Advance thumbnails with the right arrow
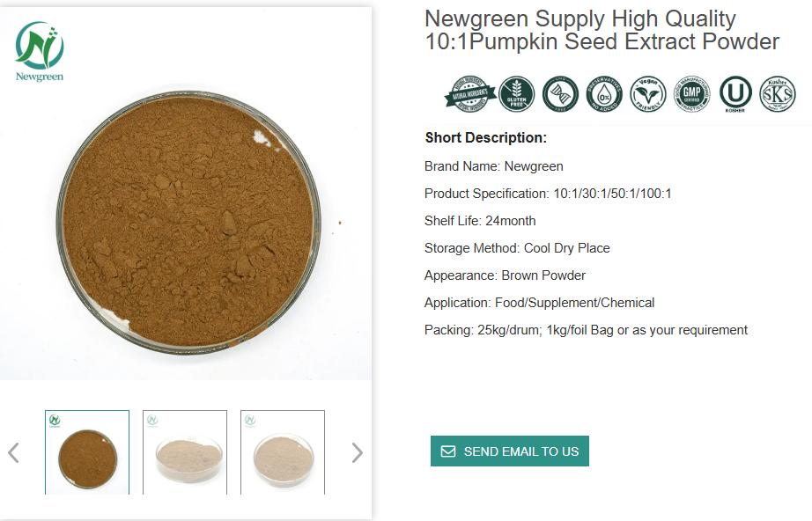Viewport: 812px width, 521px height. tap(357, 452)
